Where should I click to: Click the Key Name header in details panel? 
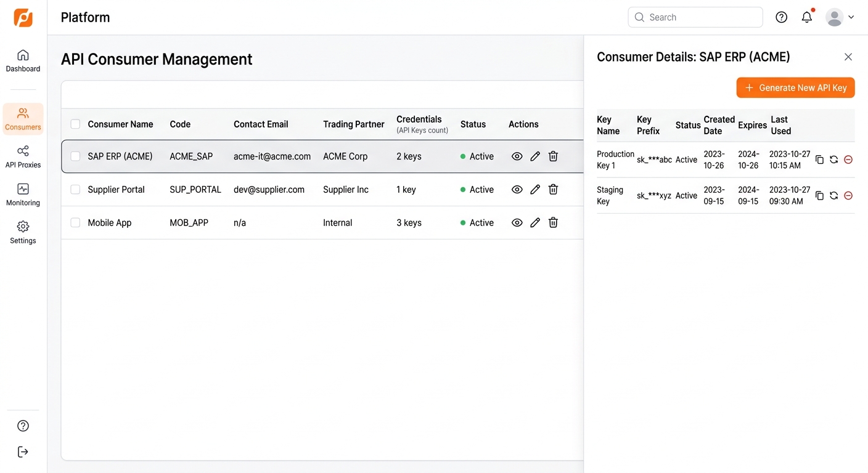coord(608,125)
